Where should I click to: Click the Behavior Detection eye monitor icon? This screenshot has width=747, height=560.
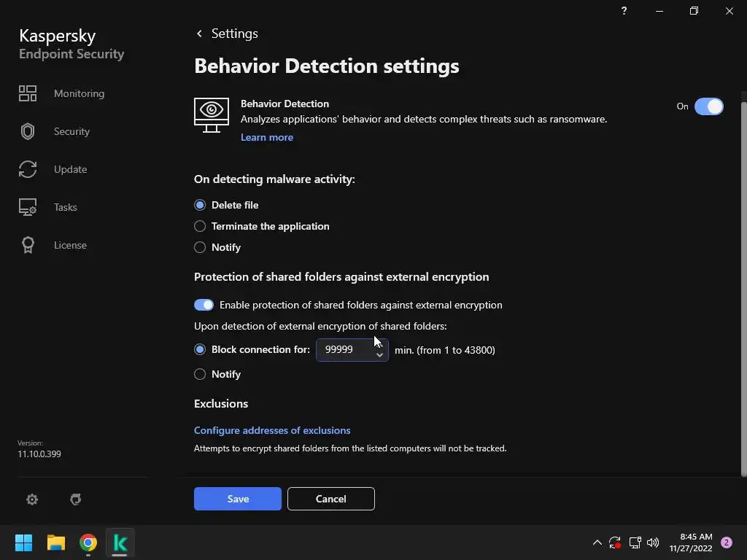point(212,115)
